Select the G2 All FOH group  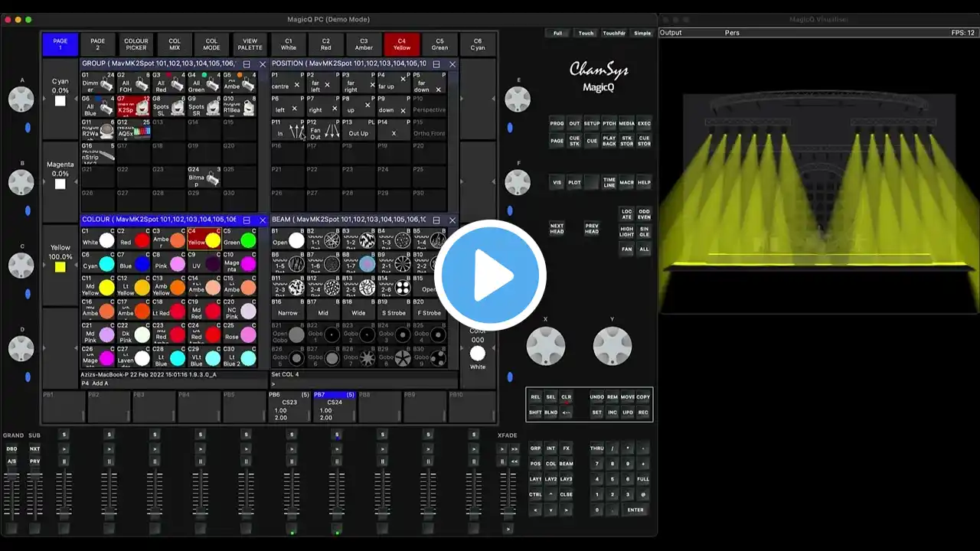(133, 83)
